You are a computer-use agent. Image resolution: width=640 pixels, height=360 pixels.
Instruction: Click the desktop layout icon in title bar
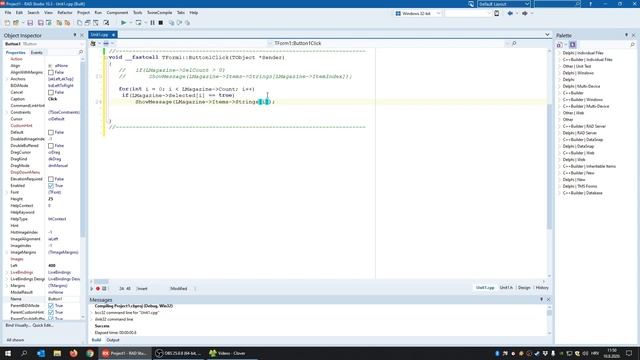[x=471, y=4]
